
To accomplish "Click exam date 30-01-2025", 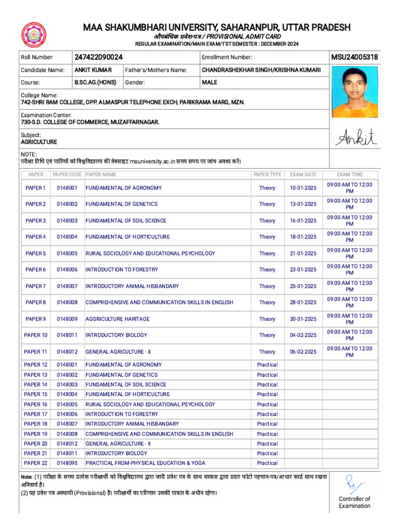I will [x=303, y=320].
